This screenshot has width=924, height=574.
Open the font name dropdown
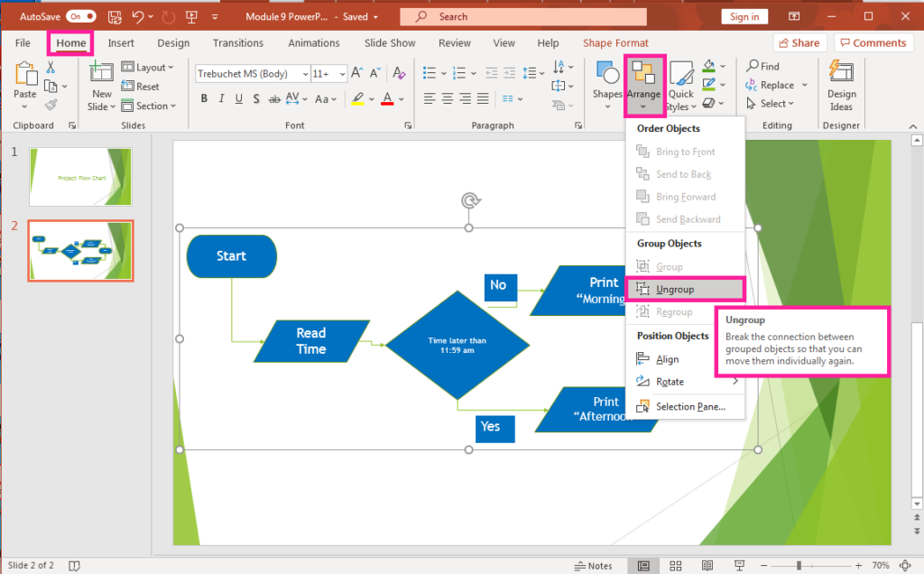(305, 73)
